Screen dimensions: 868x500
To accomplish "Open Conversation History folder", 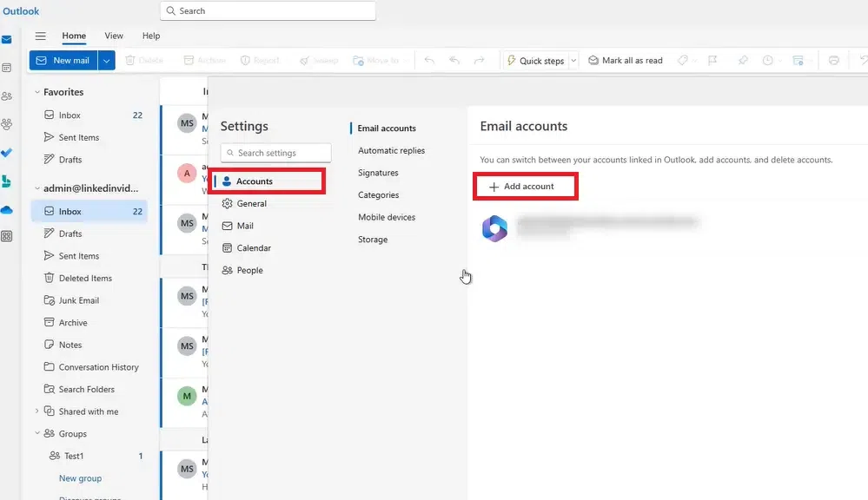I will point(89,366).
